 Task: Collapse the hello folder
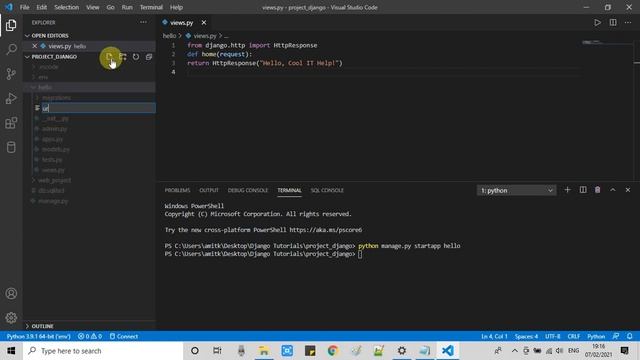click(45, 87)
